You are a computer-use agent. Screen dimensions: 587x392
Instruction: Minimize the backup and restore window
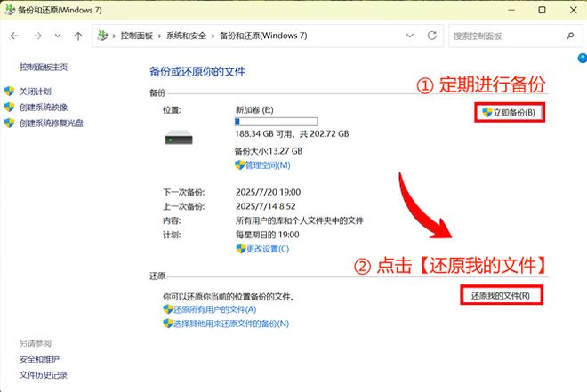click(511, 10)
